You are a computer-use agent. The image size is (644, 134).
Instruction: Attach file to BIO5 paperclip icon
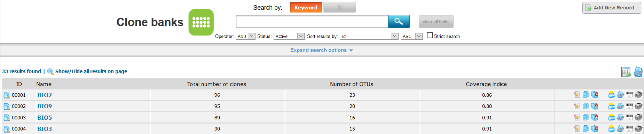pos(620,117)
